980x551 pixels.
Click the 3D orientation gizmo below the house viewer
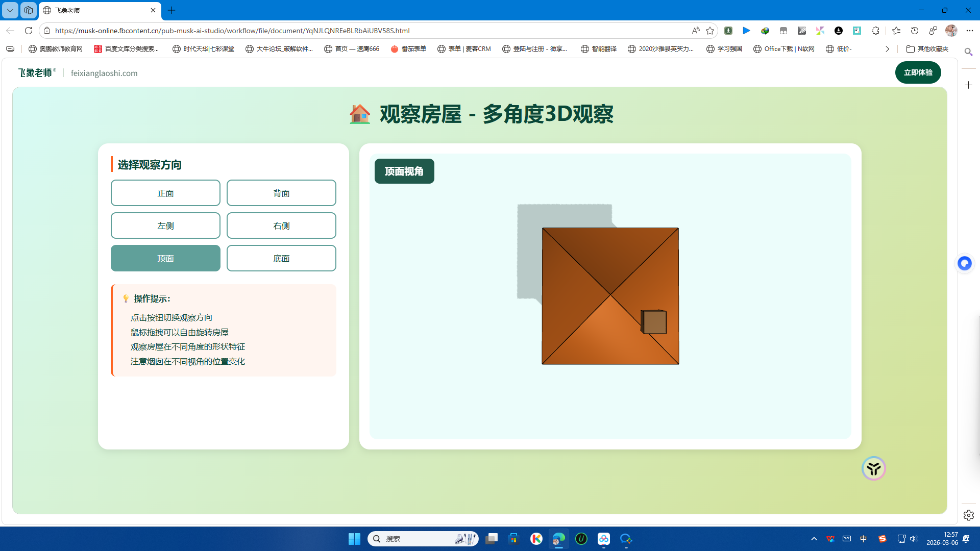[x=873, y=468]
